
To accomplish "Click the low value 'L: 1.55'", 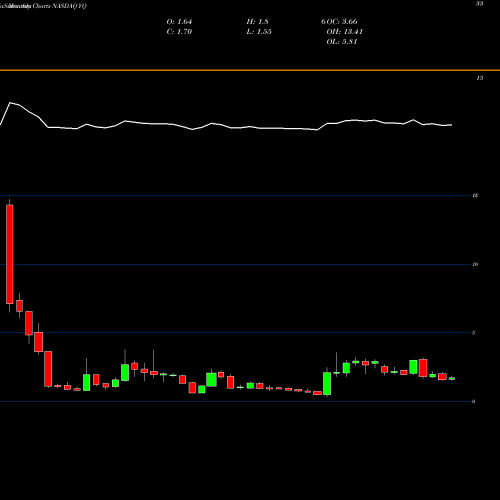I will pyautogui.click(x=259, y=32).
